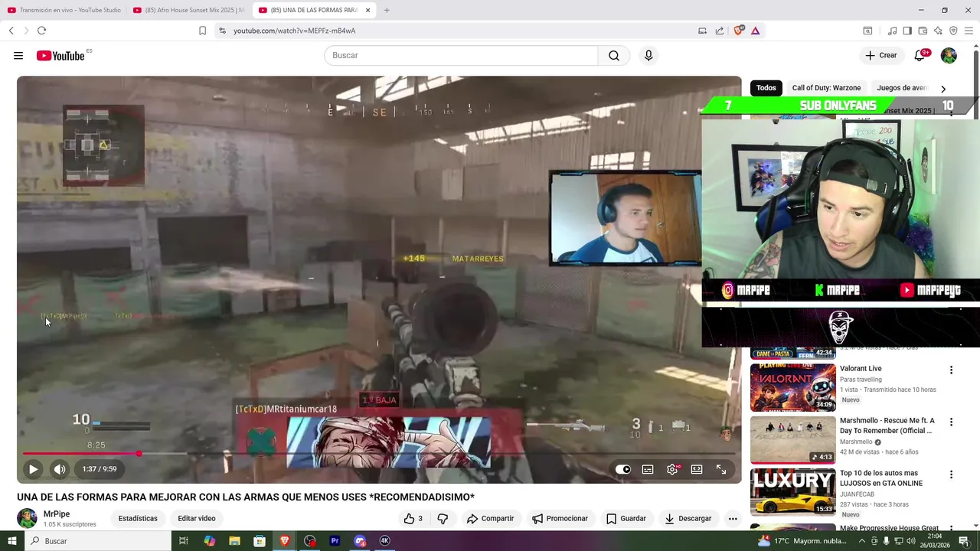
Task: Start voice search with the microphone
Action: (648, 56)
